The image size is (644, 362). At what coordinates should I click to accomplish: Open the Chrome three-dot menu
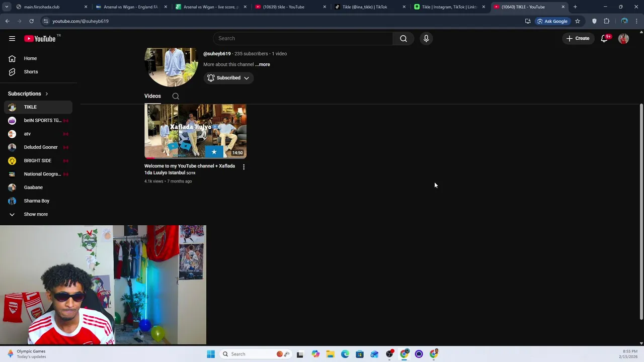[636, 21]
